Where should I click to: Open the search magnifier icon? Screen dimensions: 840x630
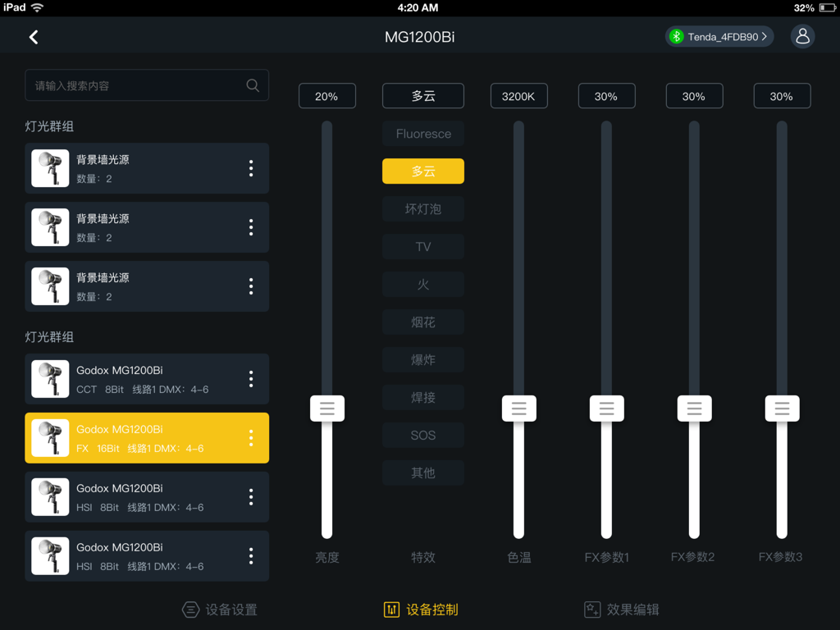(254, 84)
